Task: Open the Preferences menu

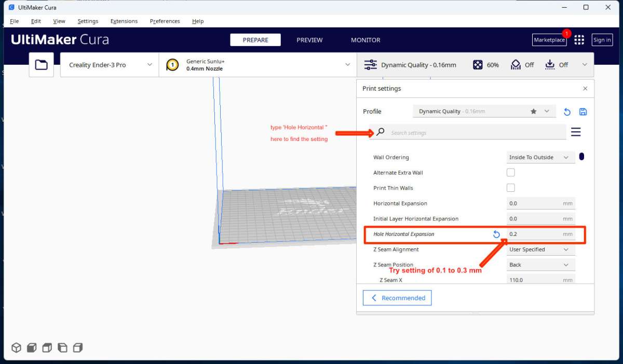Action: click(x=165, y=21)
